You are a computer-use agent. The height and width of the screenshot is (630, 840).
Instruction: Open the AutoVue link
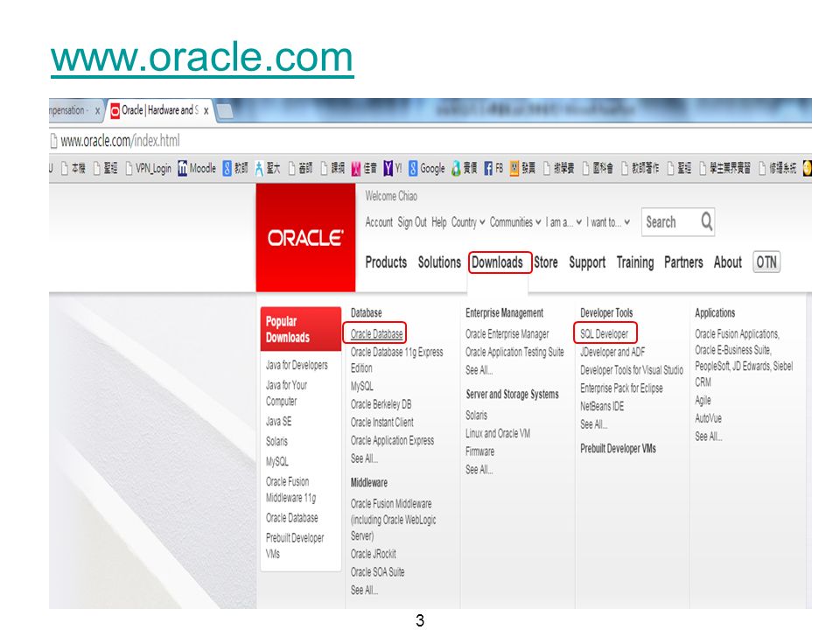pos(708,418)
